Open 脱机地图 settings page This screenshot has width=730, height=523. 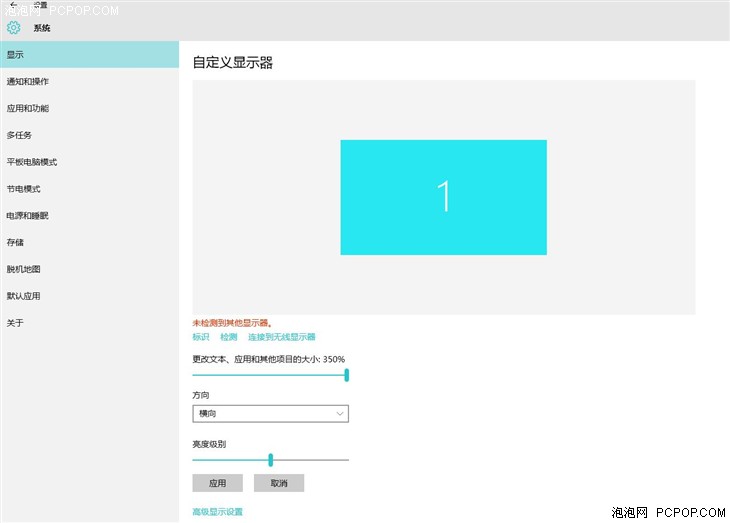pyautogui.click(x=89, y=269)
